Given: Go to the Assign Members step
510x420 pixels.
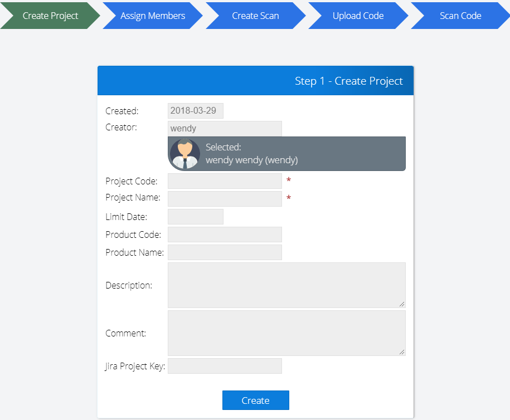Looking at the screenshot, I should [x=153, y=16].
